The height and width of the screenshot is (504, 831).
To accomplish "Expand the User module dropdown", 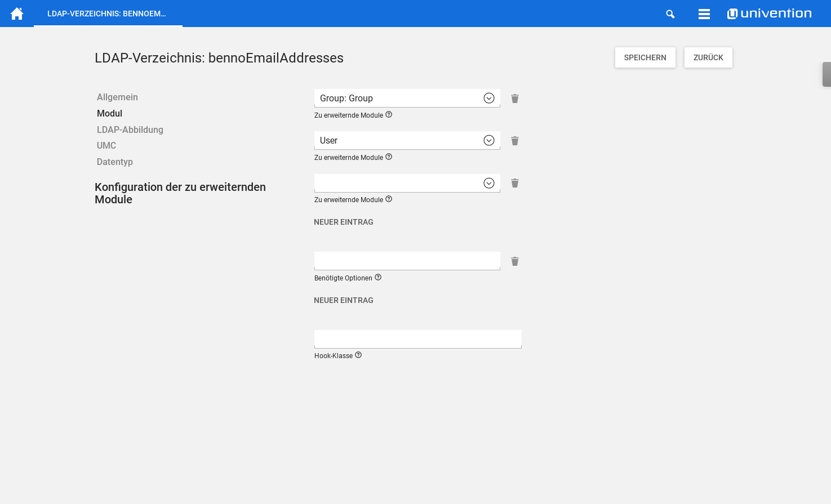I will point(488,140).
